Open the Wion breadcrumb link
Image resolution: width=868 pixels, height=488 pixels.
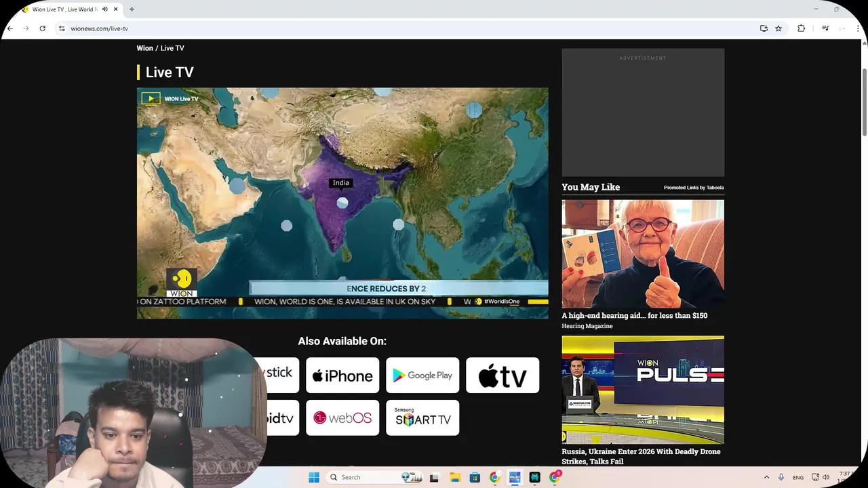click(x=144, y=48)
